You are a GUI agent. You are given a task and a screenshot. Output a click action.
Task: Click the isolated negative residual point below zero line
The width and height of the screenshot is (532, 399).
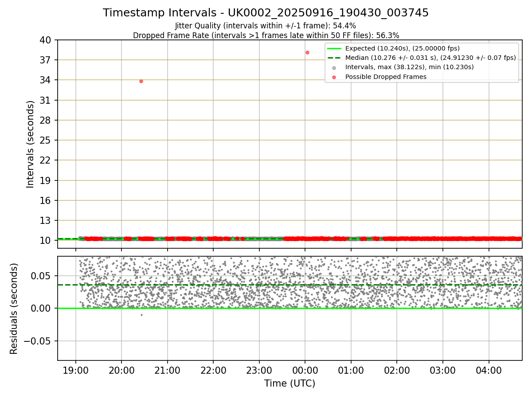[141, 315]
